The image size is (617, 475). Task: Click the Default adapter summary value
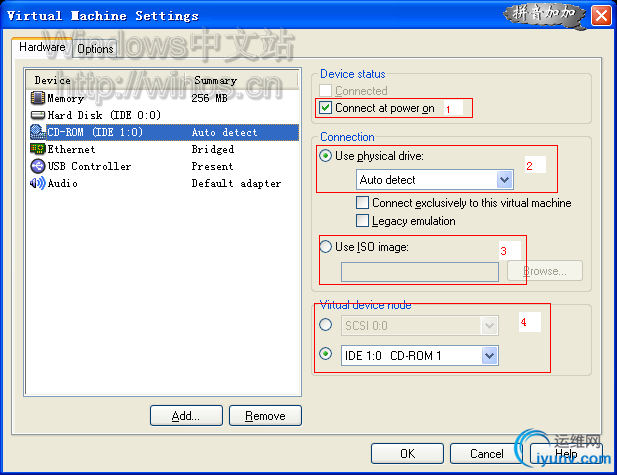click(236, 183)
